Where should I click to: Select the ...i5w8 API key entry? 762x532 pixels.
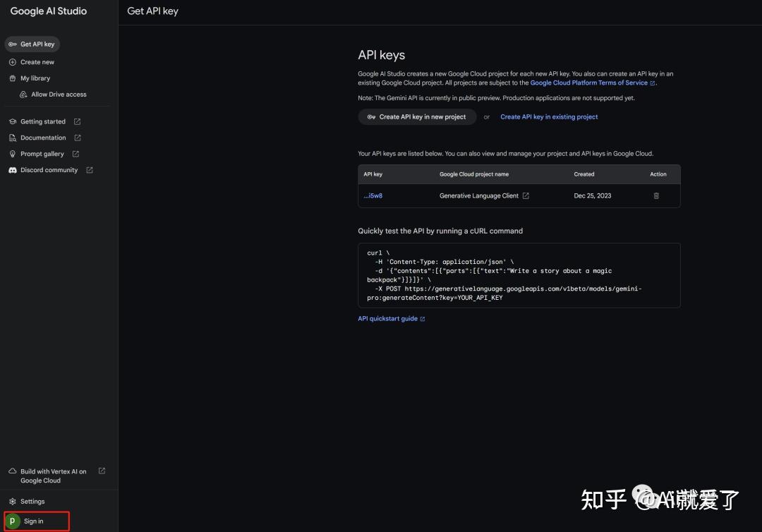[373, 195]
